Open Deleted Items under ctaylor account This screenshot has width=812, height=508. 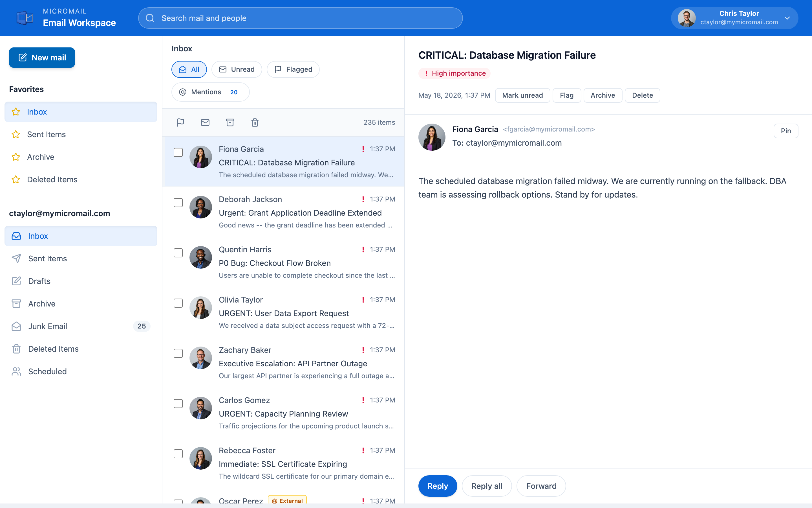pyautogui.click(x=81, y=349)
